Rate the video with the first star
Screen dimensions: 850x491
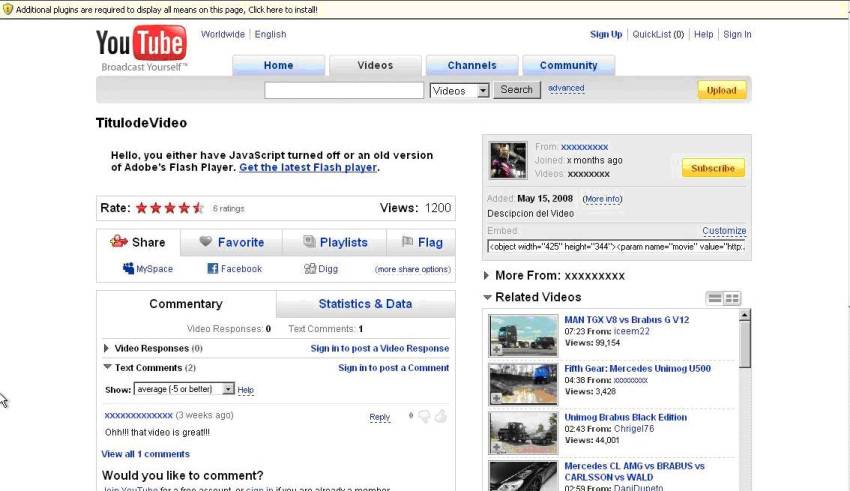point(141,208)
